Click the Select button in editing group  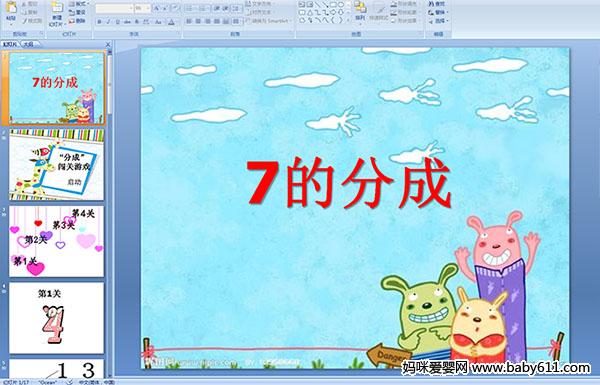438,21
